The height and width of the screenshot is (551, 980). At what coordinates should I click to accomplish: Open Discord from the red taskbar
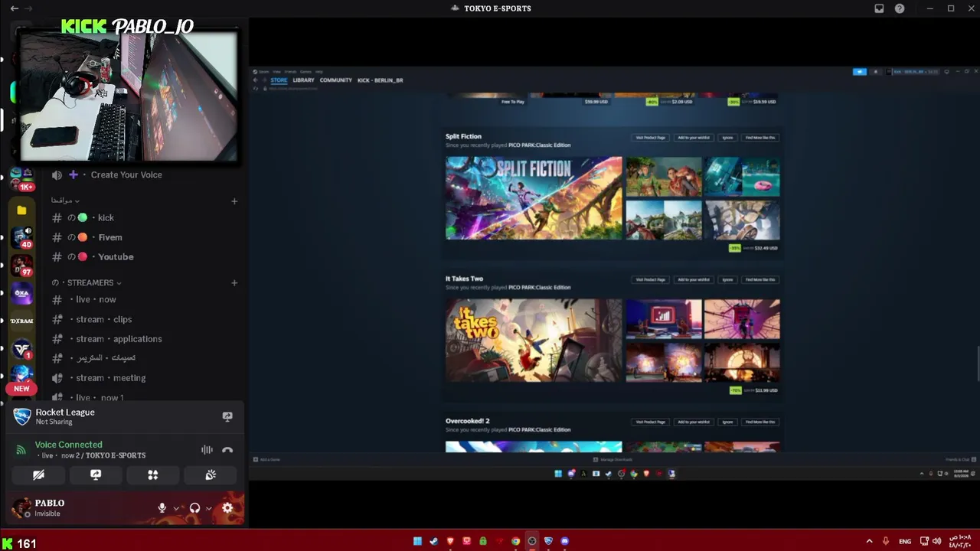(x=565, y=541)
